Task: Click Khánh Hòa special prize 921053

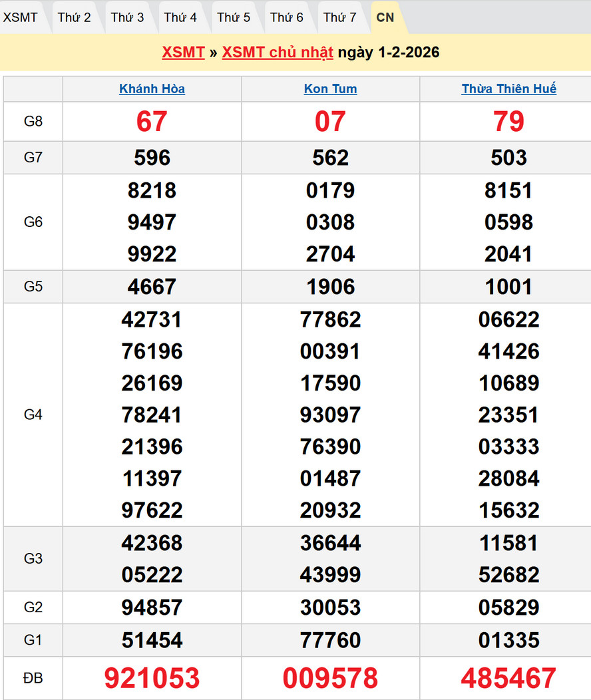Action: point(152,678)
